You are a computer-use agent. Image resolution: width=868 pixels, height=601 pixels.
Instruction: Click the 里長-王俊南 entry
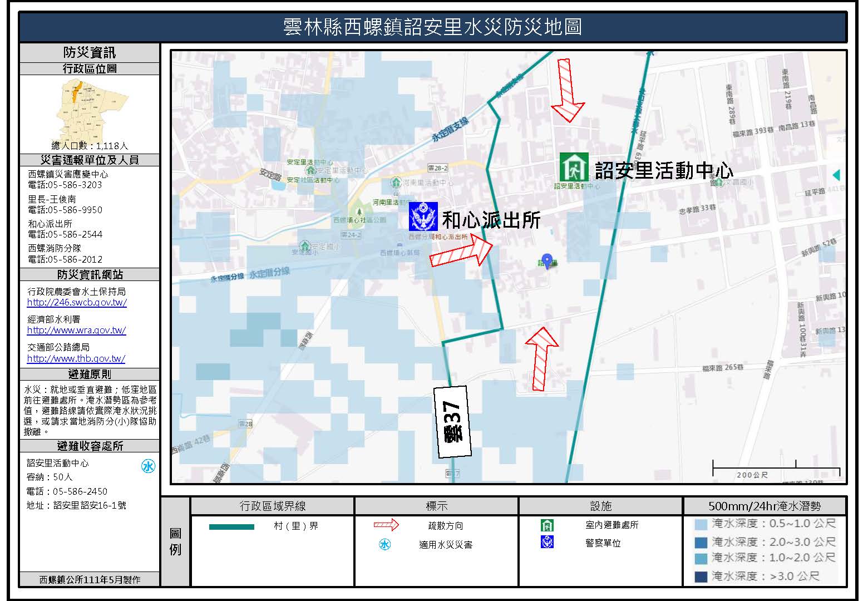coord(52,199)
